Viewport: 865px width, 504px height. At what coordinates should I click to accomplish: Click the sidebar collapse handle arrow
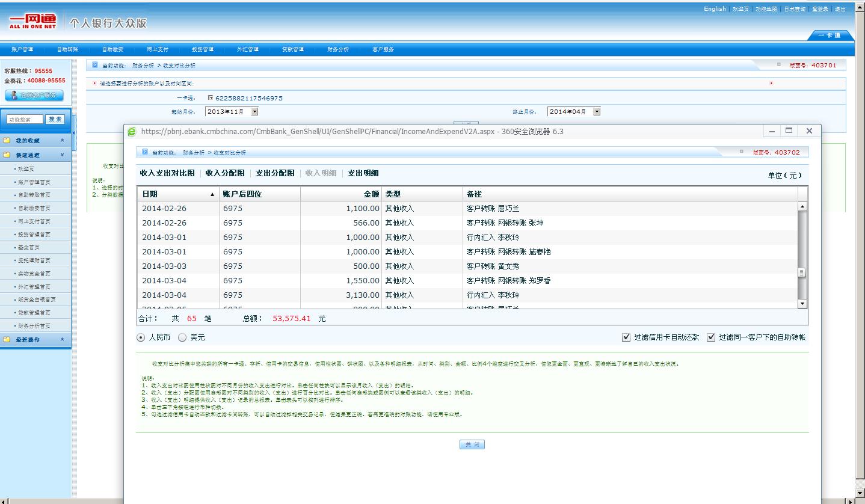point(74,133)
